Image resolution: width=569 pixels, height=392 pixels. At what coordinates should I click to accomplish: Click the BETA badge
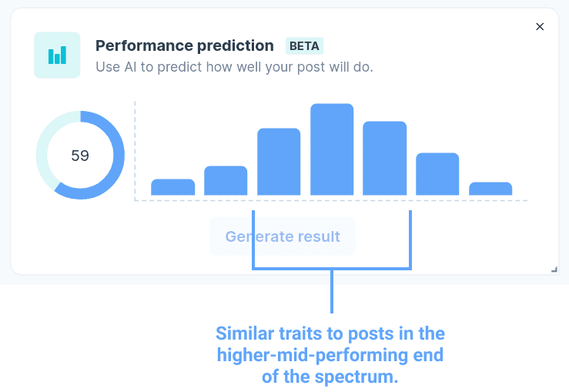click(304, 46)
